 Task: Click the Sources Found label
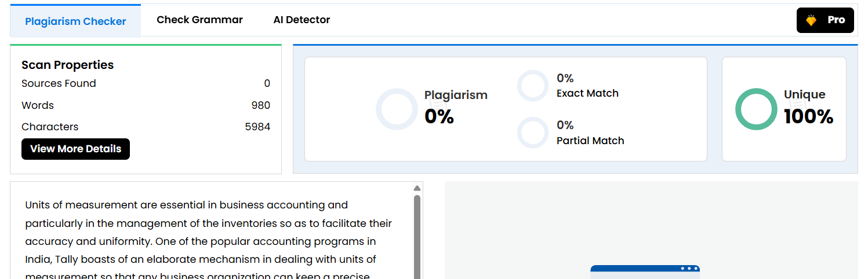(59, 83)
